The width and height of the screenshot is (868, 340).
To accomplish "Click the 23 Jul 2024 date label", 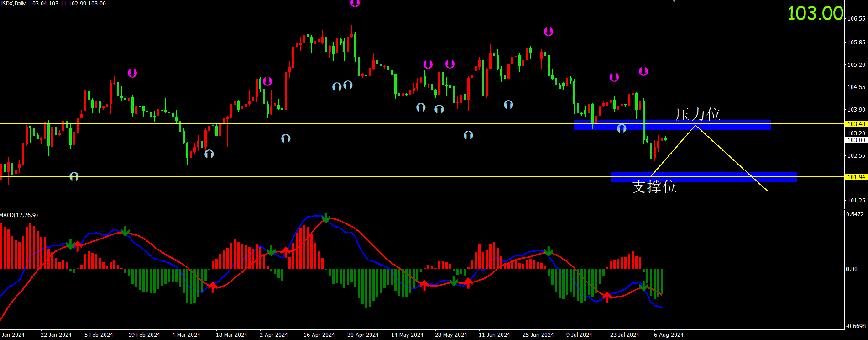I will 625,335.
